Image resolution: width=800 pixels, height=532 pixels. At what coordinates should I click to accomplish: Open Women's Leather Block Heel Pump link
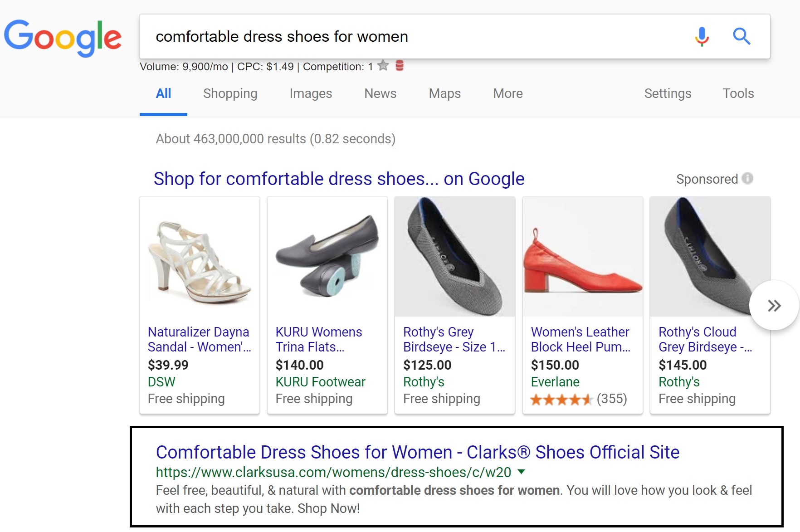[x=580, y=339]
